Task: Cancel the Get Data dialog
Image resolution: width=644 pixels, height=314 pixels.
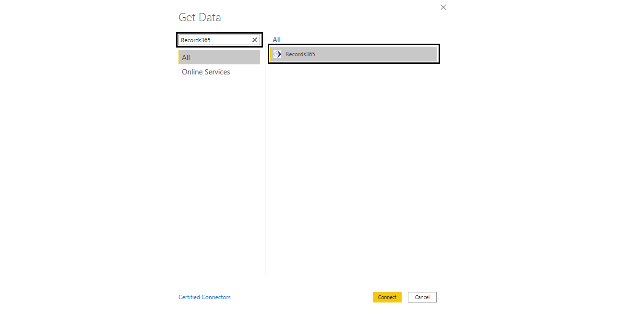Action: pos(422,297)
